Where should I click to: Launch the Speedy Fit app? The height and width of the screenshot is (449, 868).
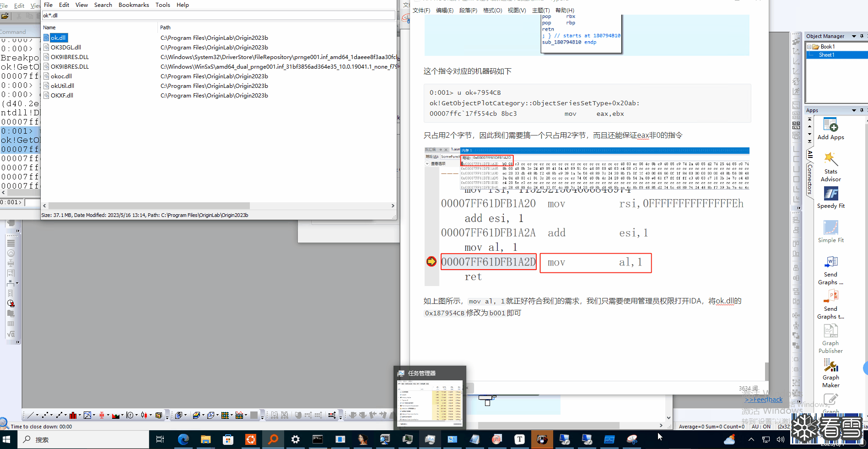click(x=830, y=198)
